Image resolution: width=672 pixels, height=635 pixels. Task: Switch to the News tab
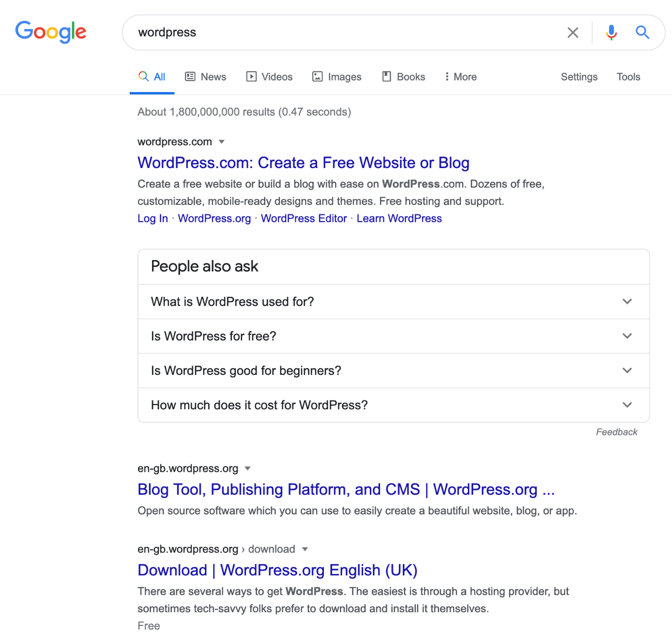[206, 77]
